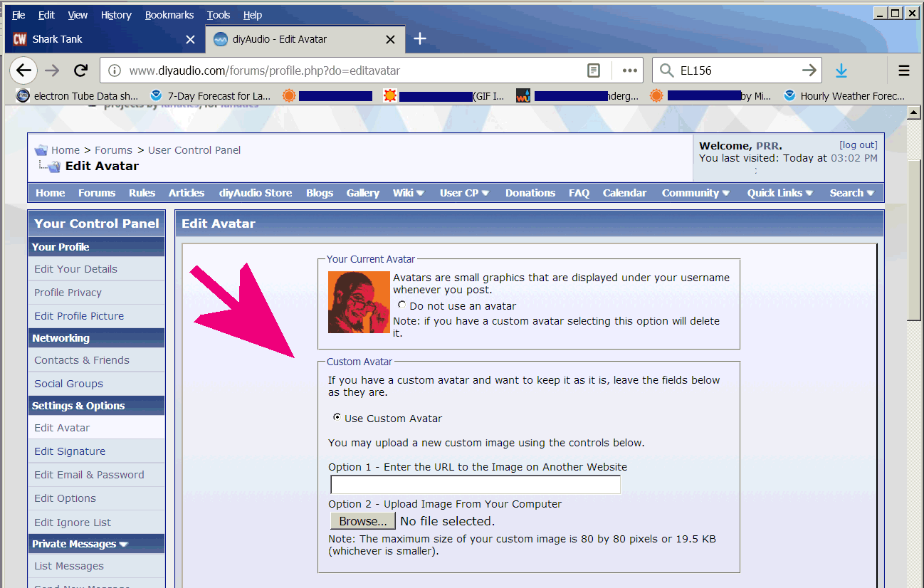Open the diyAudio Store navbar link
Screen dimensions: 924x588
(256, 193)
